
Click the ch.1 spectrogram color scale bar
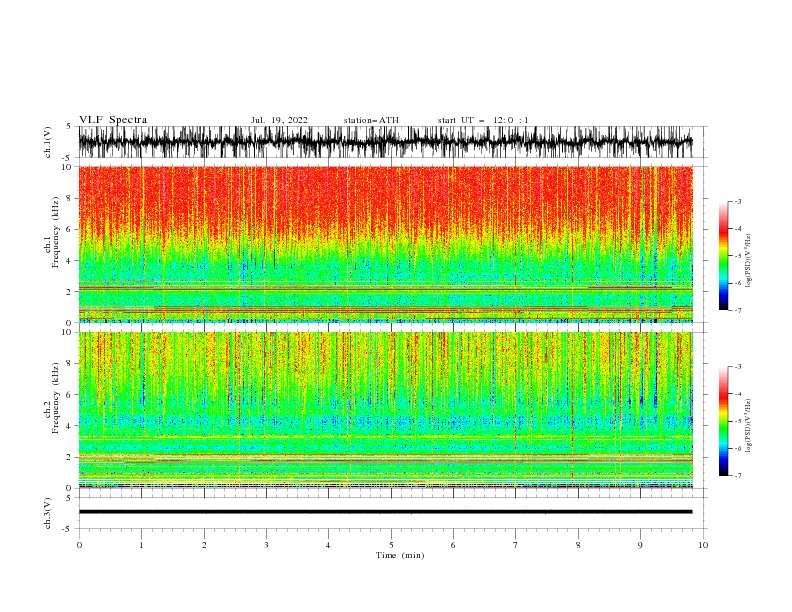[x=723, y=256]
